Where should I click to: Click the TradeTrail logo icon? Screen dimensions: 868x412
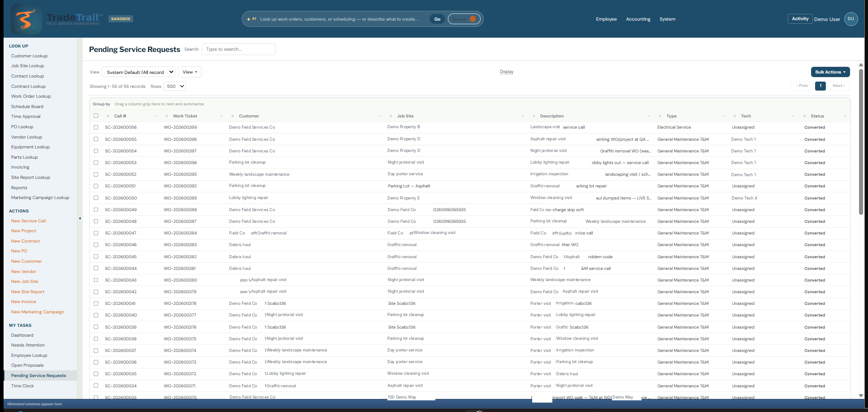(x=26, y=19)
